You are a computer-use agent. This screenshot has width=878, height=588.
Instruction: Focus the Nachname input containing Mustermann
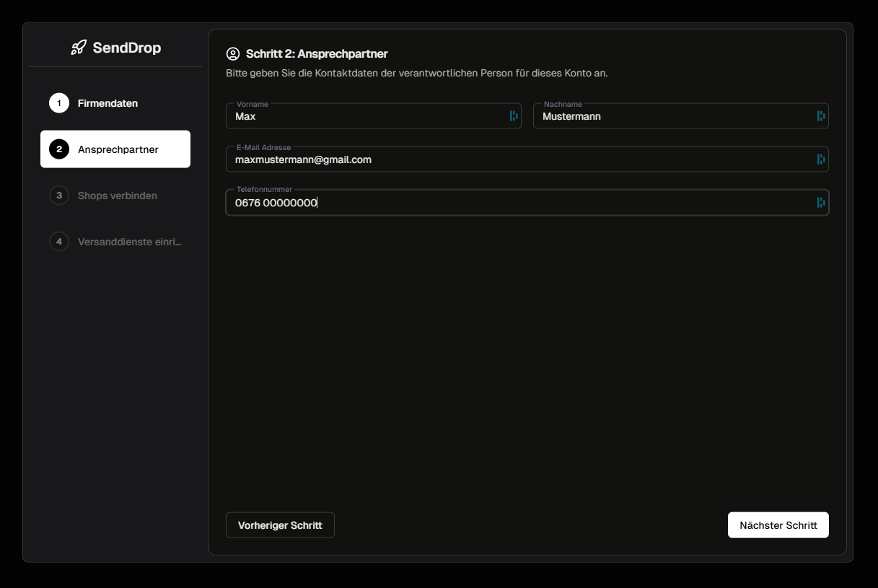tap(680, 116)
